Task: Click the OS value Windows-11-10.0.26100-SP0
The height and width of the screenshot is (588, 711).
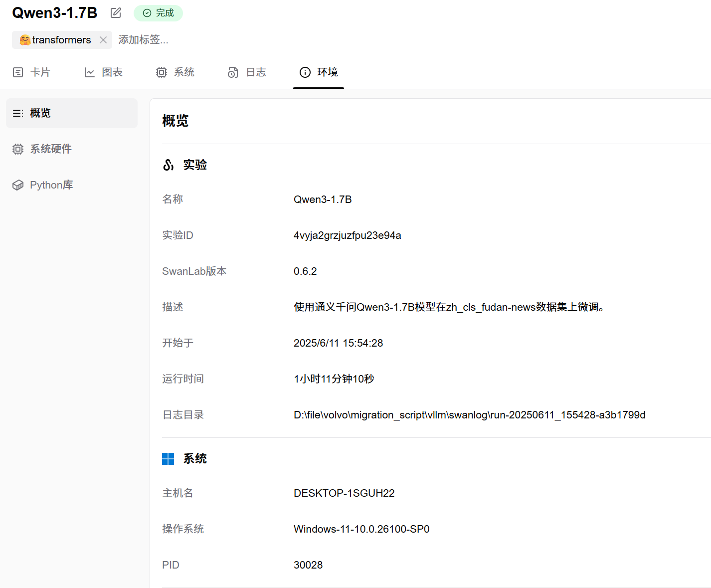Action: (361, 529)
